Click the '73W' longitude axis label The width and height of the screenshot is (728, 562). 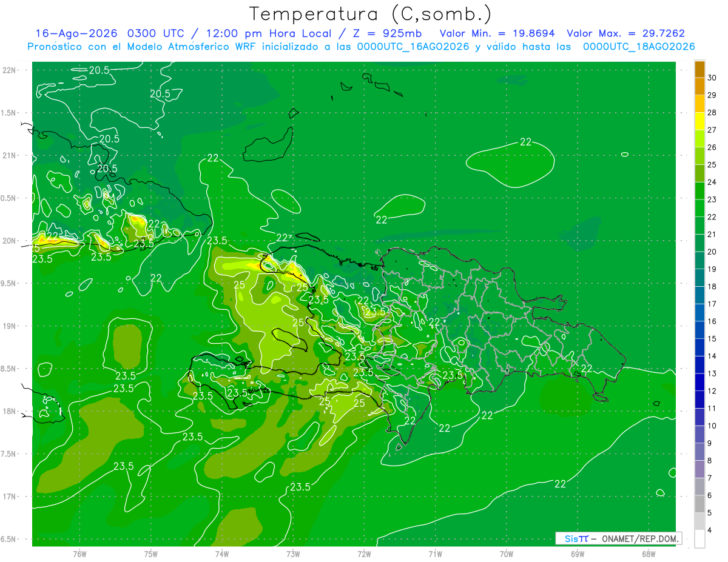(293, 554)
